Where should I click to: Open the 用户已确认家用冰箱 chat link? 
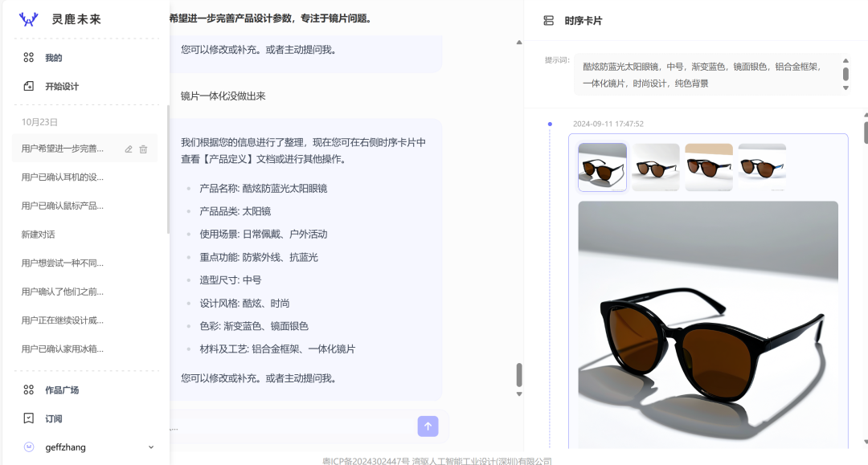(60, 349)
